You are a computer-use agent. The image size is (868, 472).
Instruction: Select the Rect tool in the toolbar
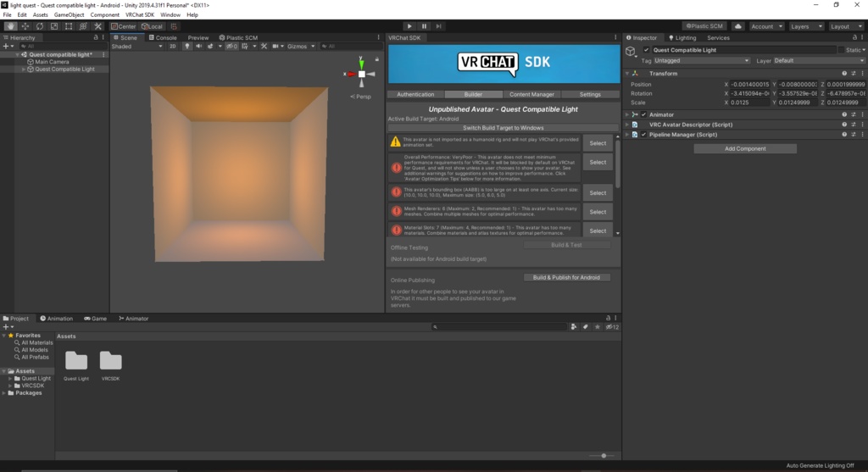pyautogui.click(x=69, y=26)
